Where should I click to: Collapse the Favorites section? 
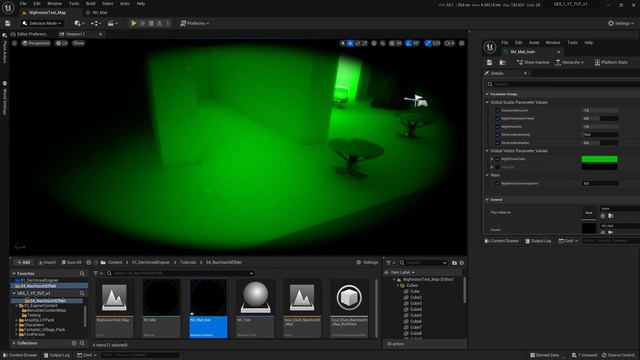click(14, 273)
